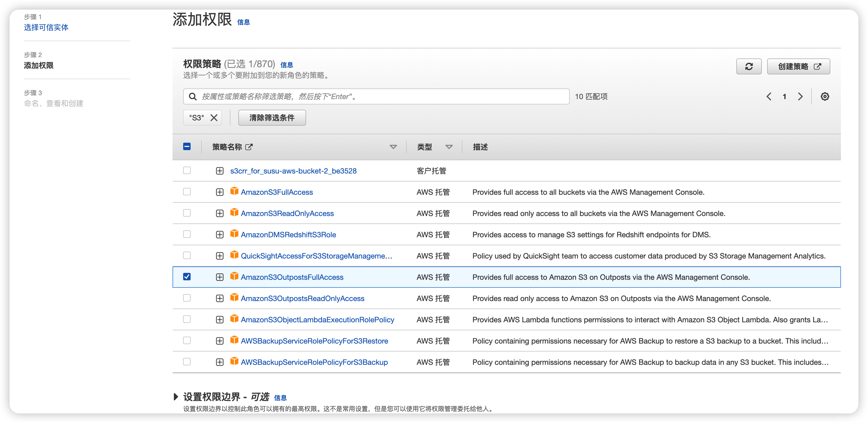Viewport: 868px width, 423px height.
Task: Open 信息 link next to 权限策略
Action: [x=286, y=65]
